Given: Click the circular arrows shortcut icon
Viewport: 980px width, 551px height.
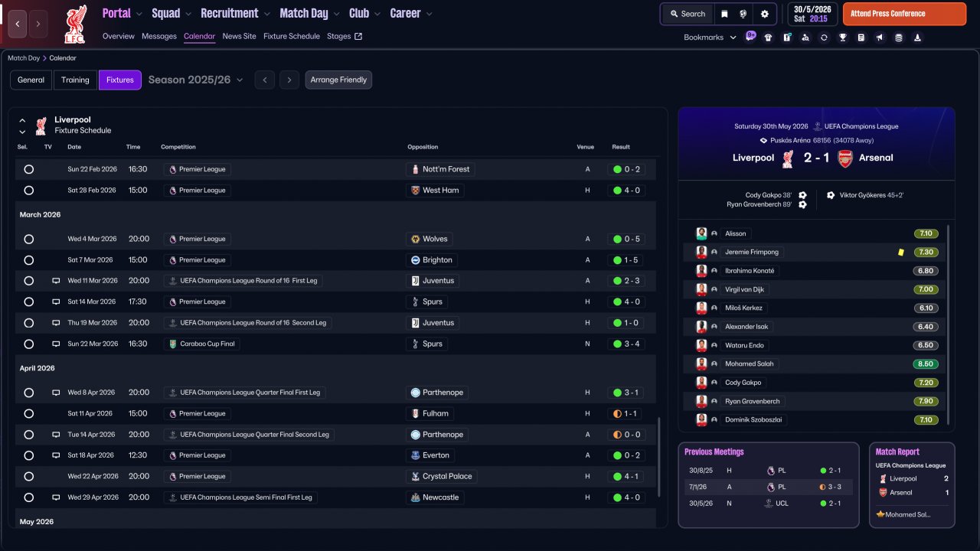Looking at the screenshot, I should pyautogui.click(x=824, y=37).
